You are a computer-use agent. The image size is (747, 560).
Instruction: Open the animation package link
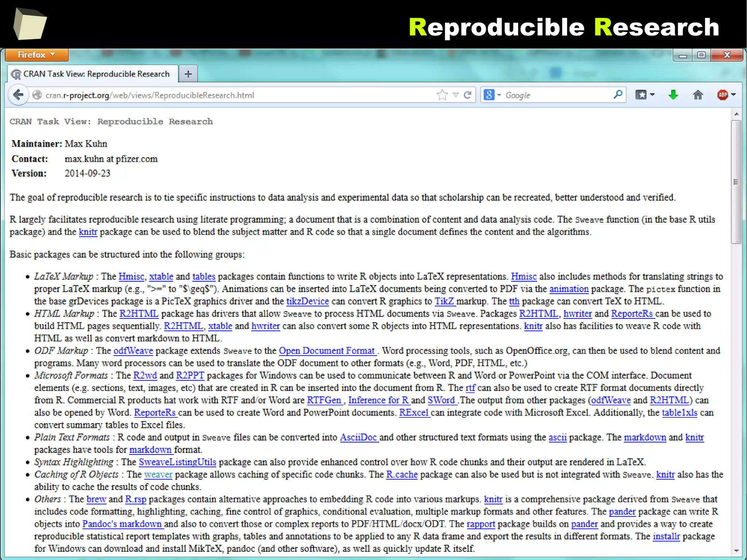[569, 289]
